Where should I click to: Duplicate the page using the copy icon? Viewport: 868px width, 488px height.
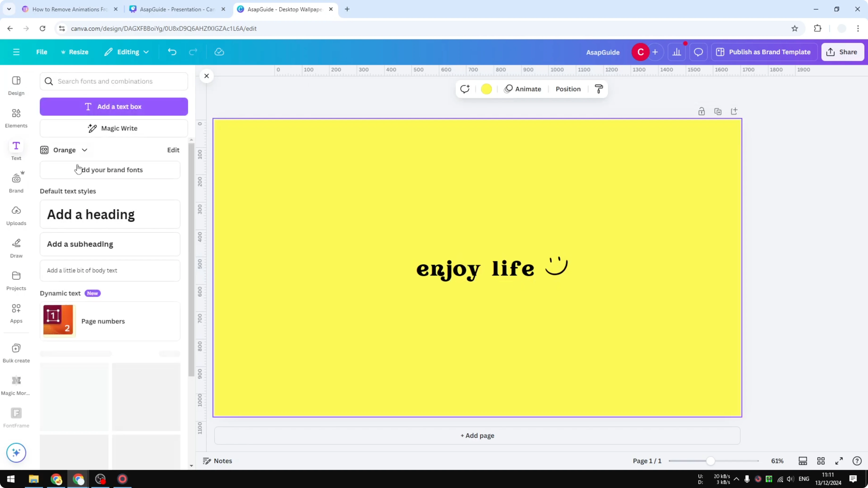pos(718,111)
